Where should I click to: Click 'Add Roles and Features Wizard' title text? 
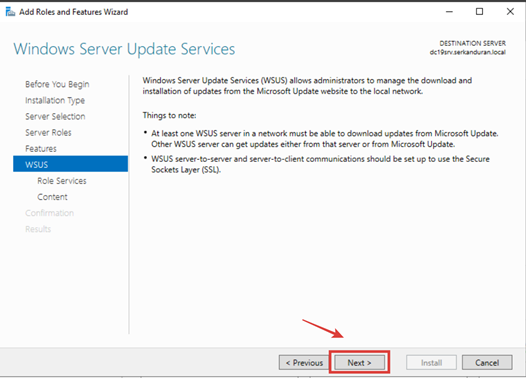73,12
